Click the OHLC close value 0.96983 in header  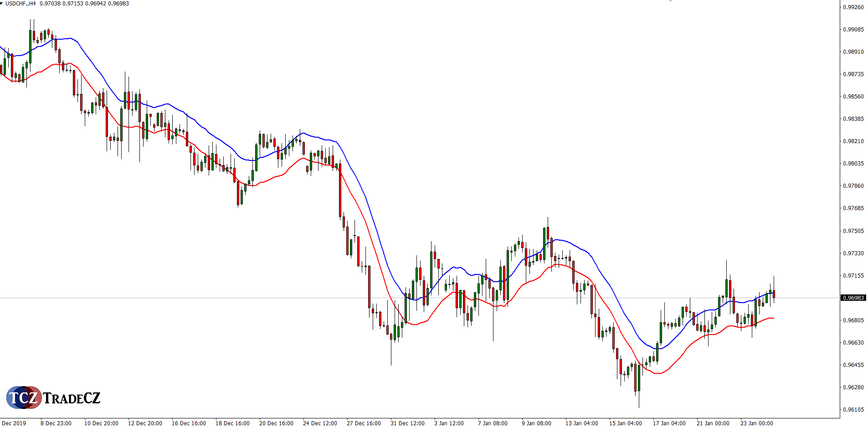click(118, 4)
